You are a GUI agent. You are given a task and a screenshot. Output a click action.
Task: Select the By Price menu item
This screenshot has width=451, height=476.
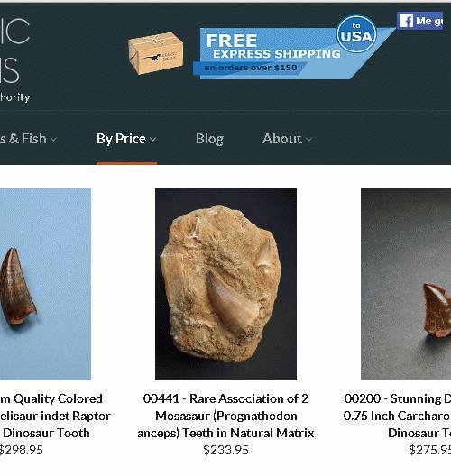click(121, 139)
